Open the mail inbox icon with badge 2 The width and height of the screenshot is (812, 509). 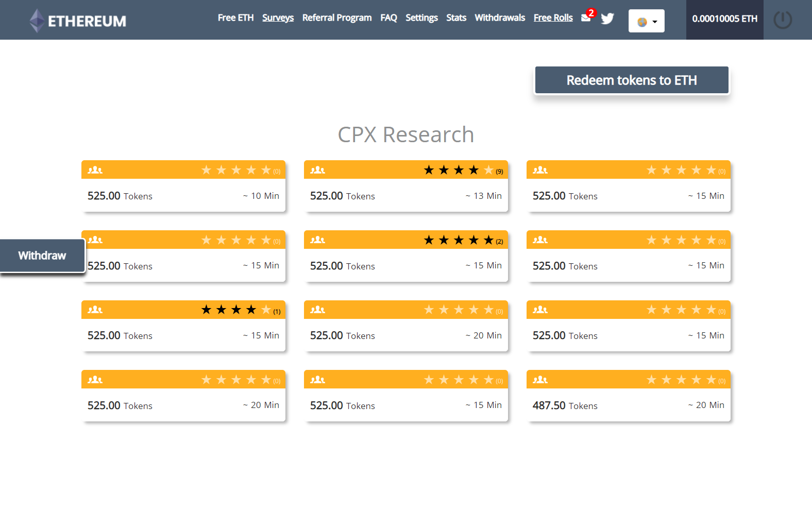coord(586,18)
